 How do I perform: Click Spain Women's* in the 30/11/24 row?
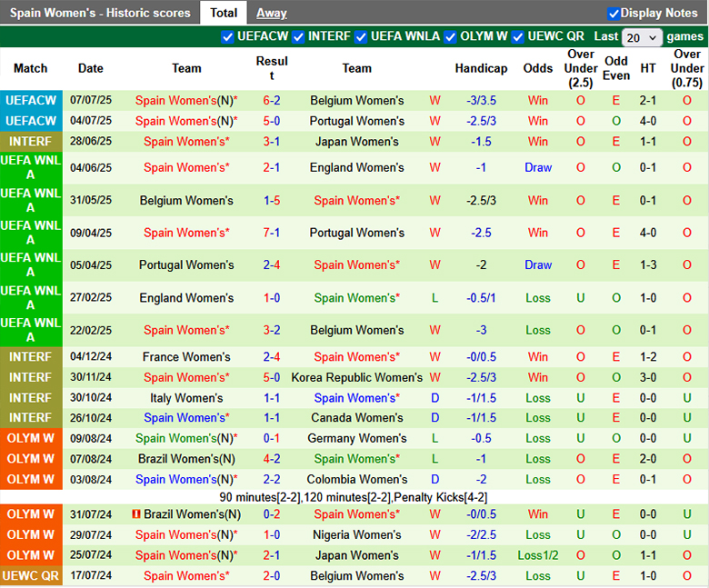click(186, 377)
